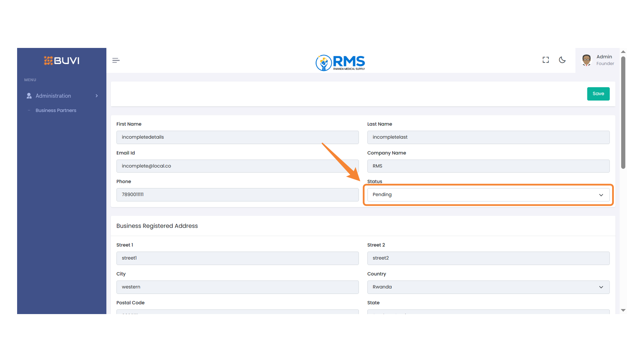Open the Administration menu item
The image size is (644, 362).
[x=53, y=96]
